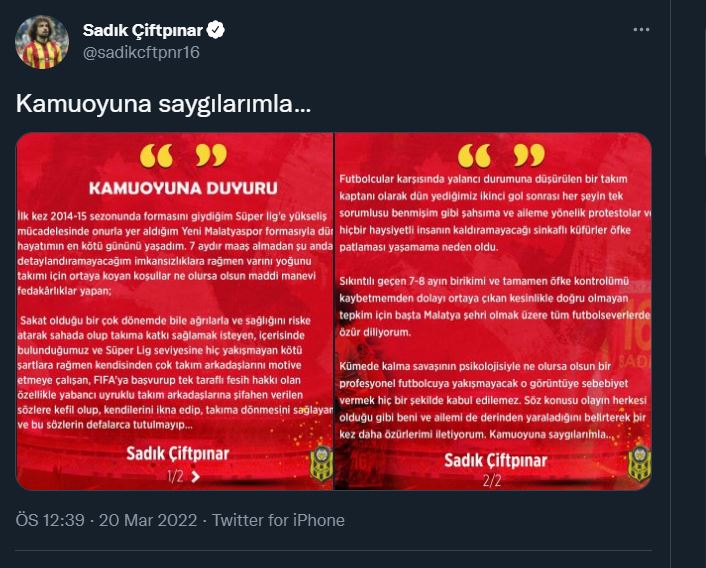Image resolution: width=706 pixels, height=568 pixels.
Task: Click the arrow next to 1/2 indicator
Action: pos(195,477)
